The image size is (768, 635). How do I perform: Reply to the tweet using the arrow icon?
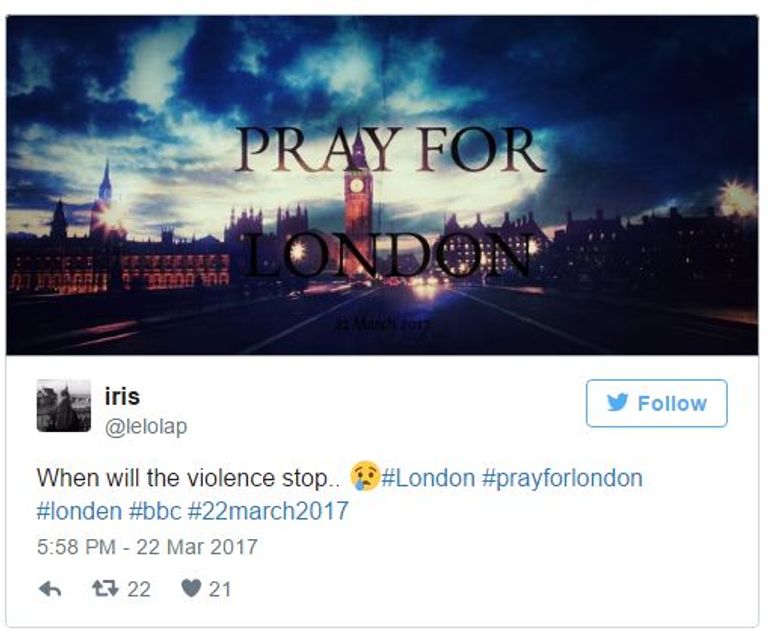(50, 589)
